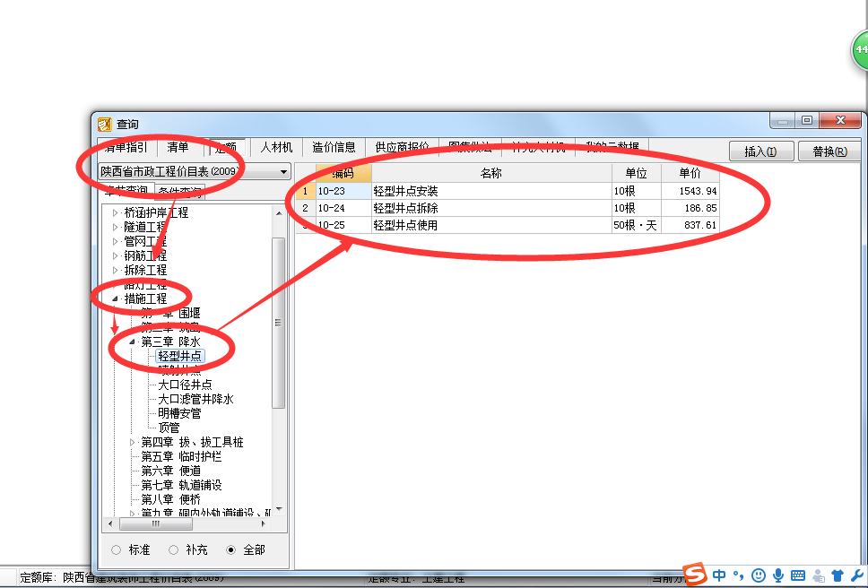
Task: Select row header number 1
Action: 305,192
